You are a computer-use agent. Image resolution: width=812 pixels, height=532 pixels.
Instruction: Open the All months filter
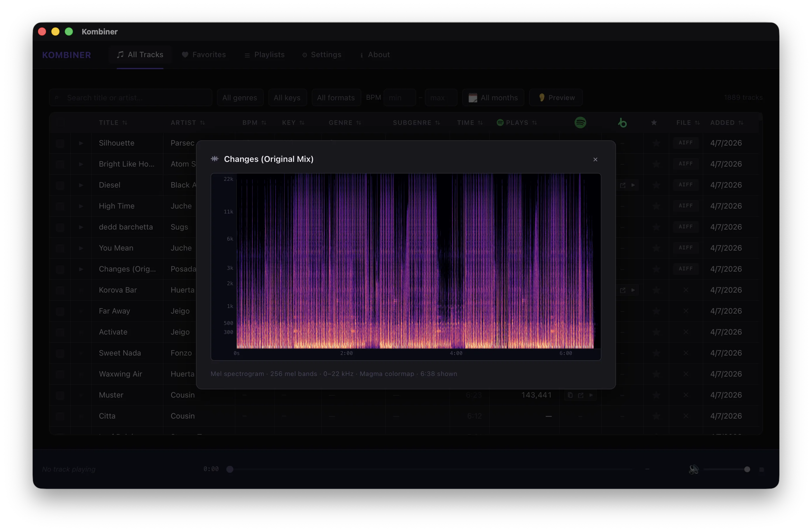pyautogui.click(x=493, y=98)
